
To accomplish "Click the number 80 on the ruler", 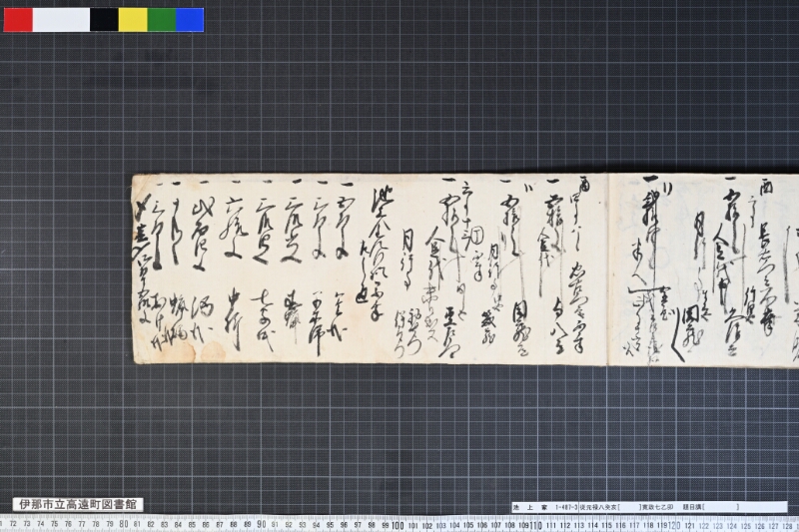I will [x=123, y=524].
